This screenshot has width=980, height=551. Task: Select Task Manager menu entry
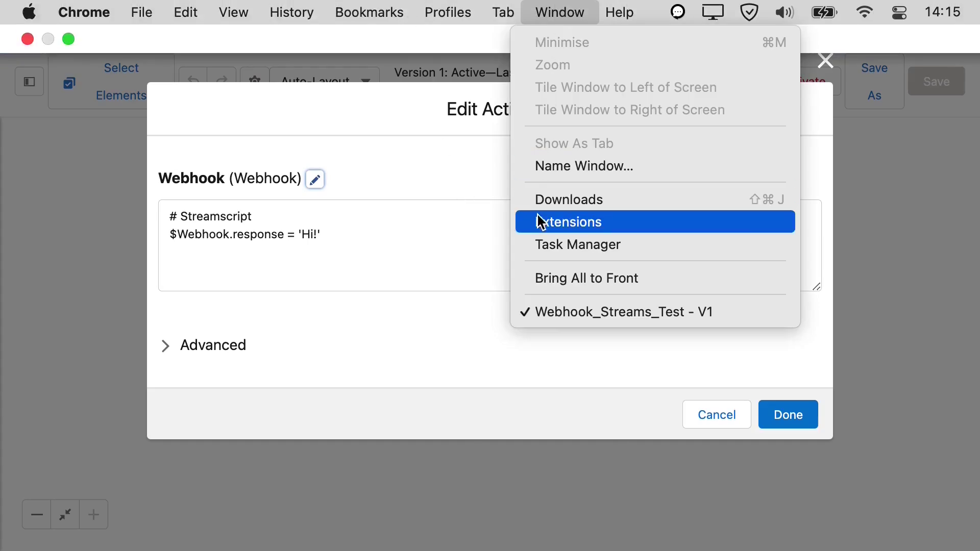coord(655,245)
